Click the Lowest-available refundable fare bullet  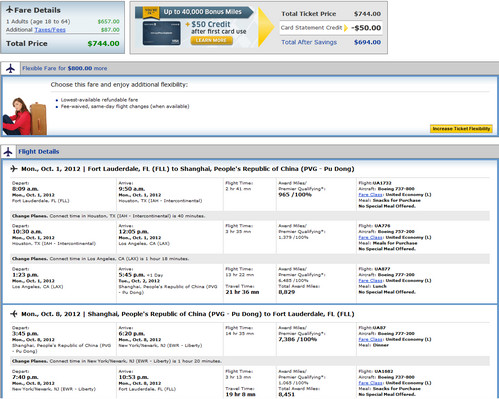[x=99, y=100]
